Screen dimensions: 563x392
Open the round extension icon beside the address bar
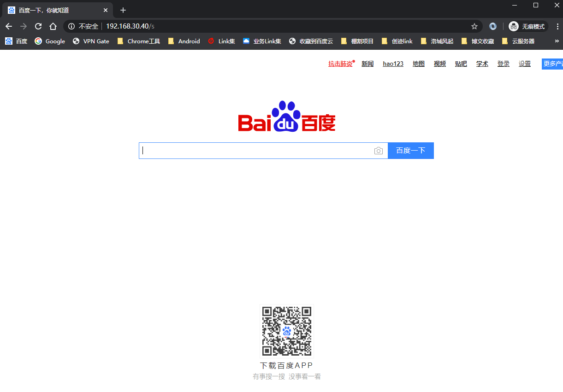[493, 26]
